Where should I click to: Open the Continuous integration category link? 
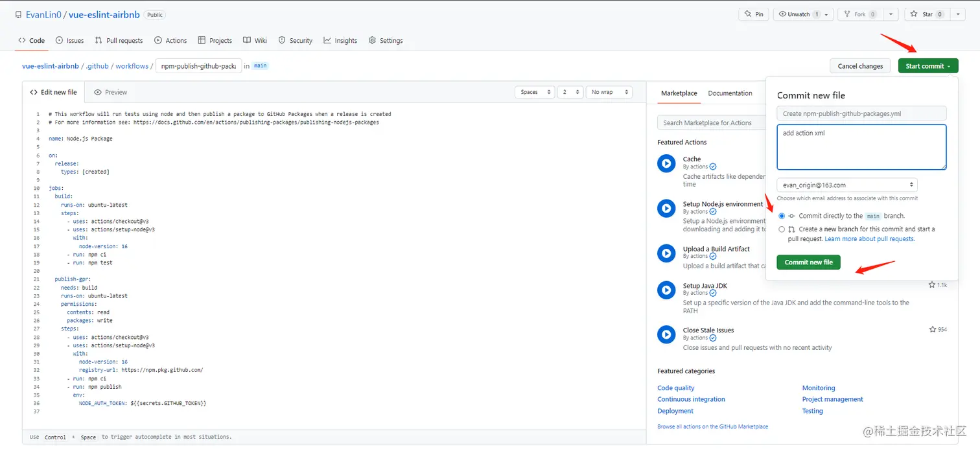pyautogui.click(x=691, y=399)
